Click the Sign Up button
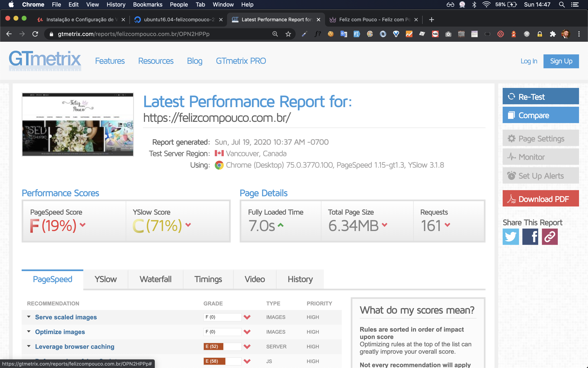The image size is (588, 368). coord(561,61)
